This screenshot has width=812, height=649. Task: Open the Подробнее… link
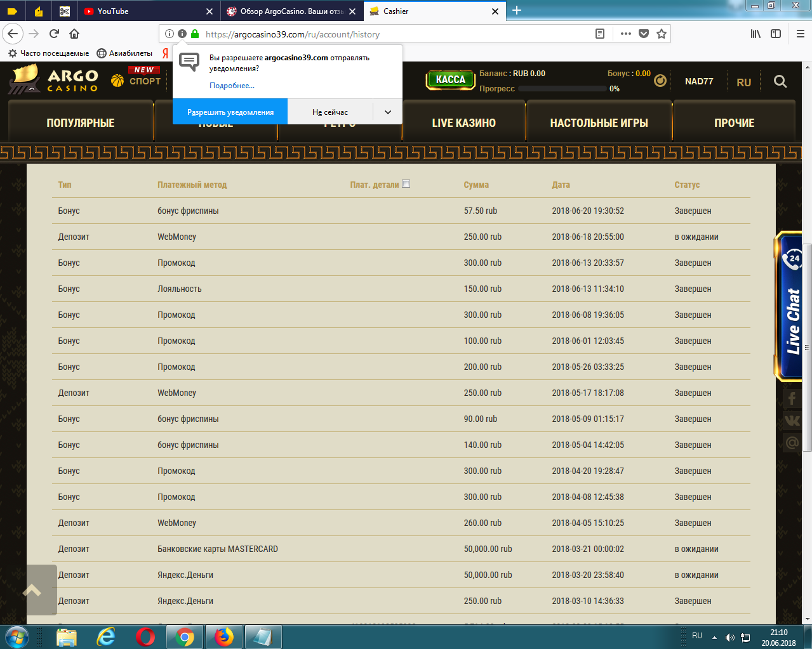(x=232, y=86)
